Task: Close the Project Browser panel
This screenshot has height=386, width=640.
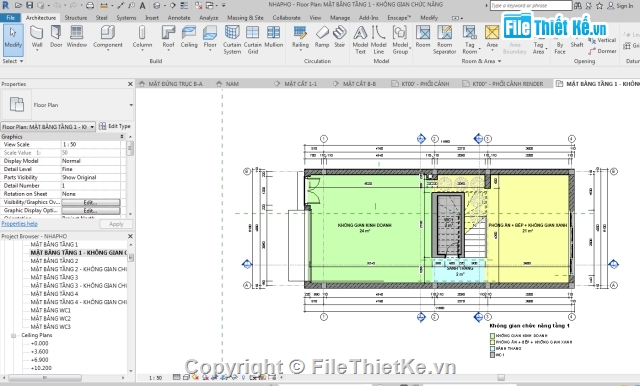Action: click(x=130, y=236)
